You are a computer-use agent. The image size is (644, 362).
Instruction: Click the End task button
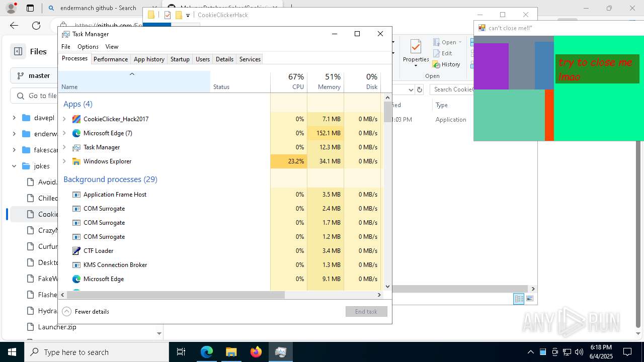[366, 312]
